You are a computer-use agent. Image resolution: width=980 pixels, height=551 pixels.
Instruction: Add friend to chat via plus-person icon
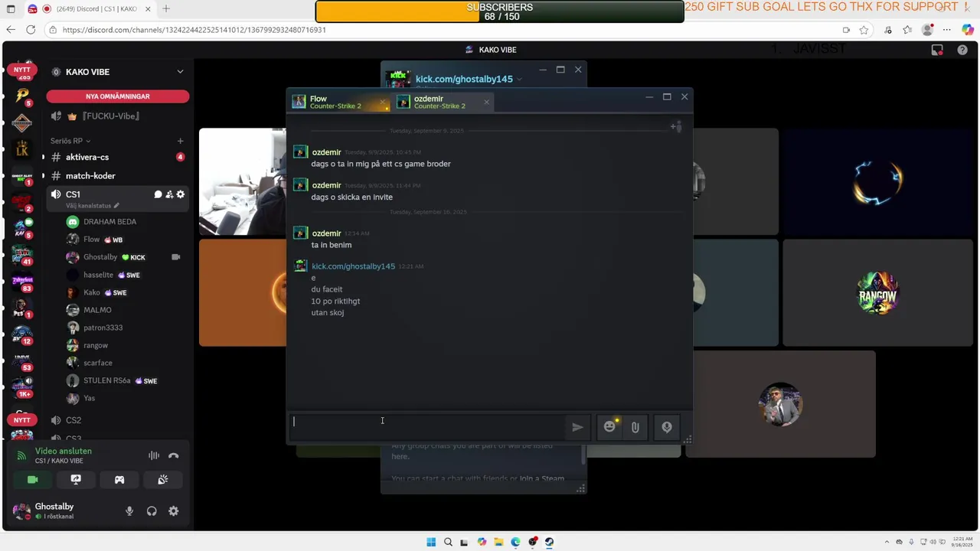(675, 126)
